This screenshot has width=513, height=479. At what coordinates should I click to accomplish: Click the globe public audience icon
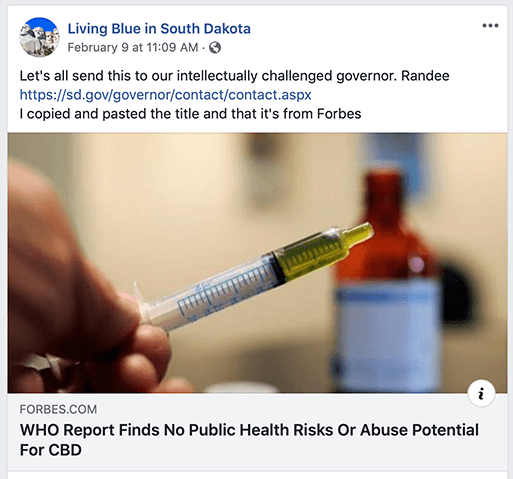point(215,48)
